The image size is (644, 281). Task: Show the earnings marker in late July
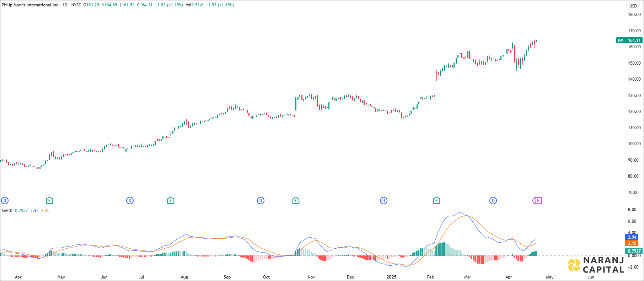171,201
